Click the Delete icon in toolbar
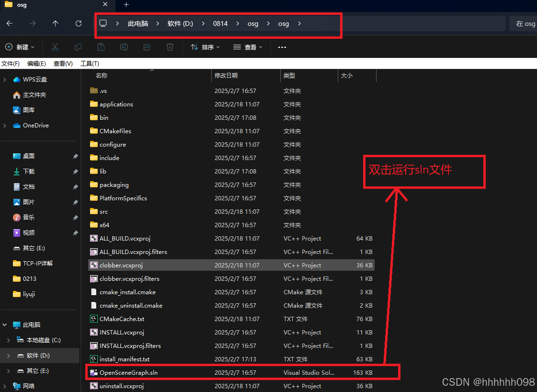Viewport: 537px width, 392px height. [x=170, y=47]
